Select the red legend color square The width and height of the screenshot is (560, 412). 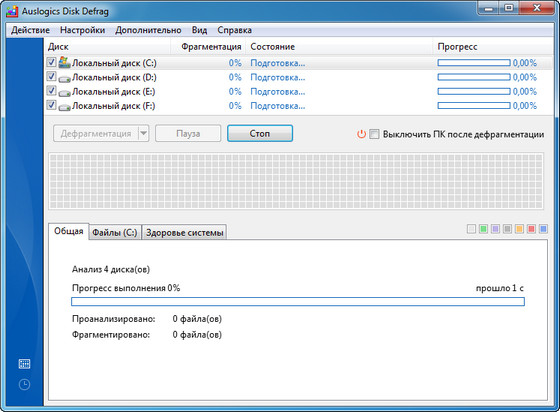(531, 229)
